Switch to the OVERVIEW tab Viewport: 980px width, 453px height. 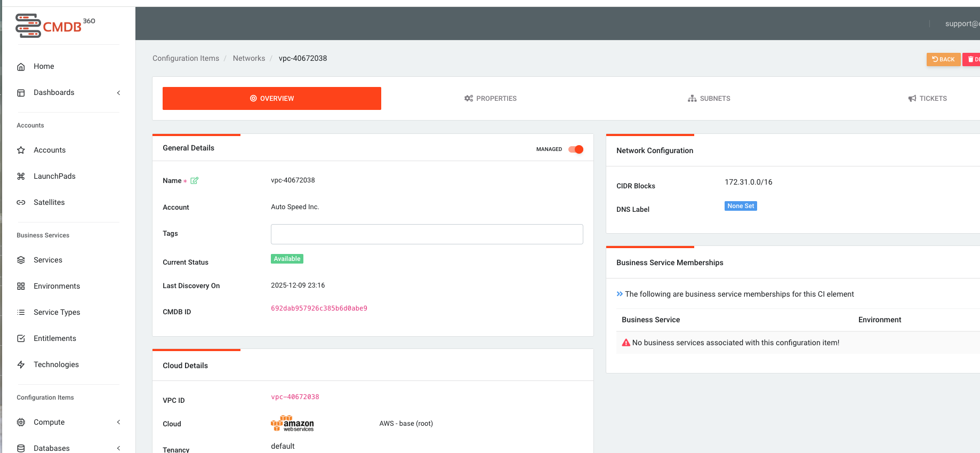[x=272, y=99]
